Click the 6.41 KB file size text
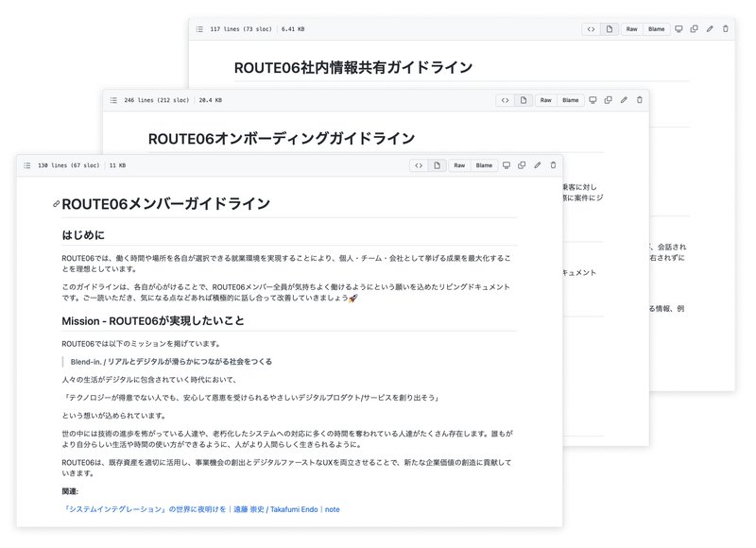Image resolution: width=756 pixels, height=548 pixels. click(x=293, y=29)
